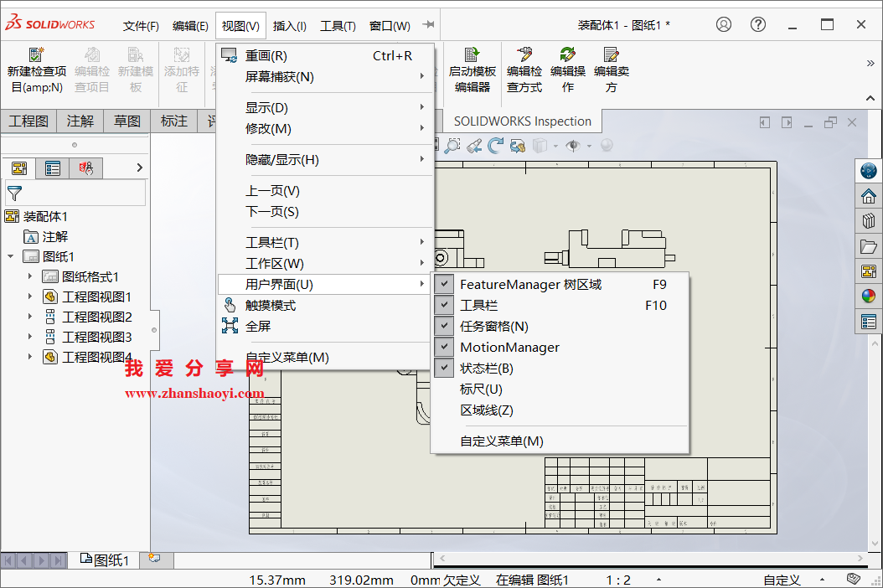Expand the 工程图视图3 tree node
This screenshot has height=588, width=883.
[30, 337]
